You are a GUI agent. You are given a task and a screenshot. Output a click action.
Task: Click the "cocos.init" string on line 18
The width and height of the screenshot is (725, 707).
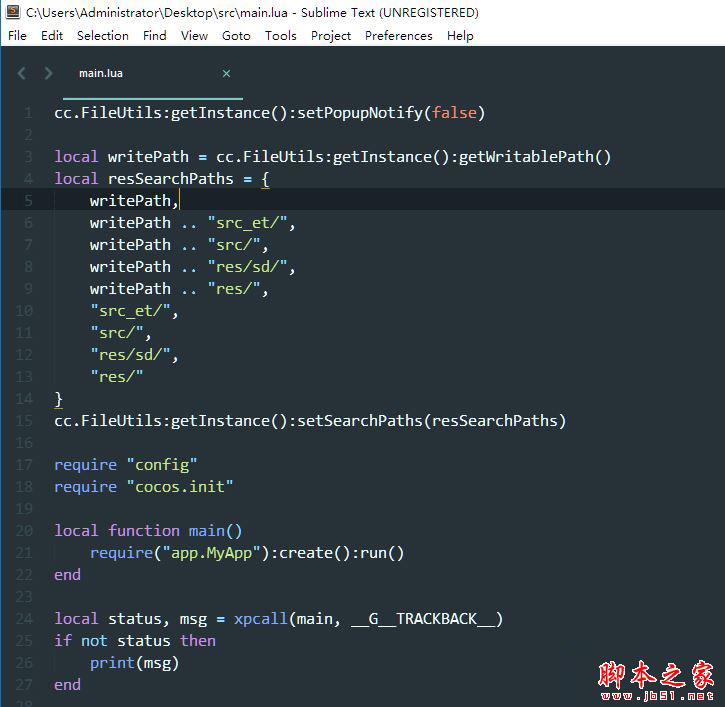180,486
